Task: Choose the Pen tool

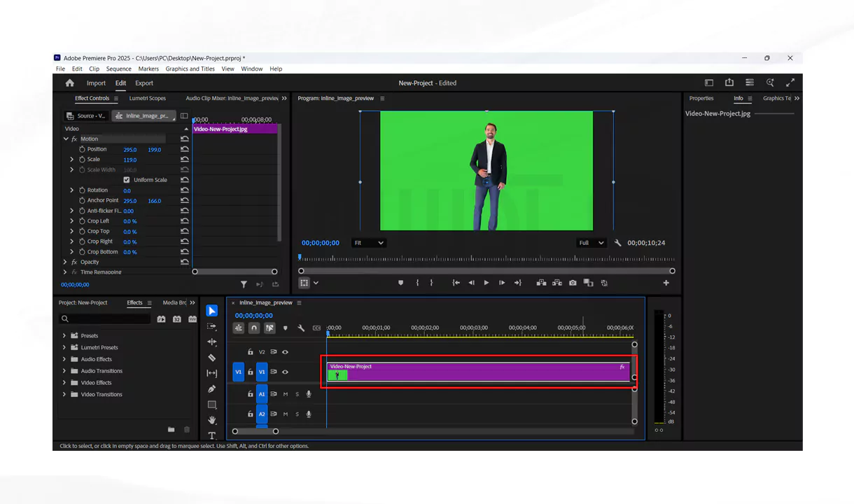Action: [212, 389]
